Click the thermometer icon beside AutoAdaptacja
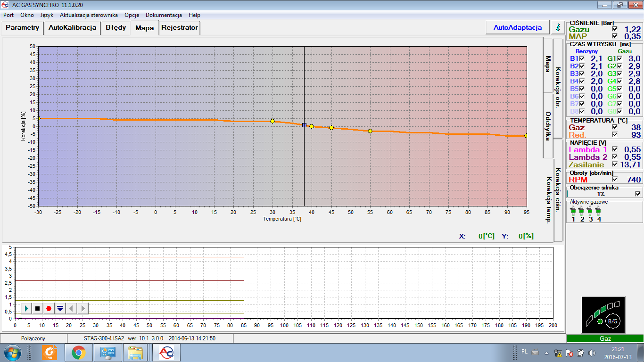644x362 pixels. [558, 27]
